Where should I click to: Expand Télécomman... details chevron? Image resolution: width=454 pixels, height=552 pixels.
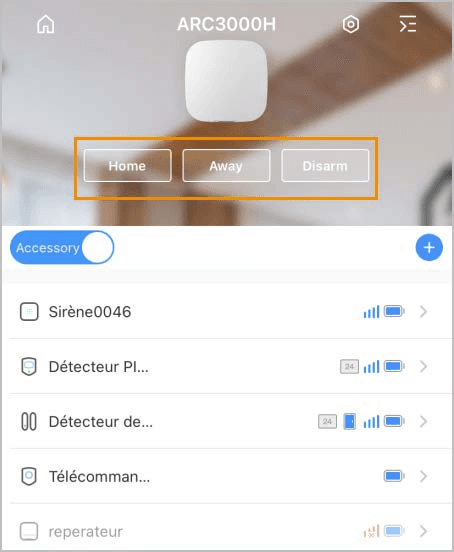(424, 476)
